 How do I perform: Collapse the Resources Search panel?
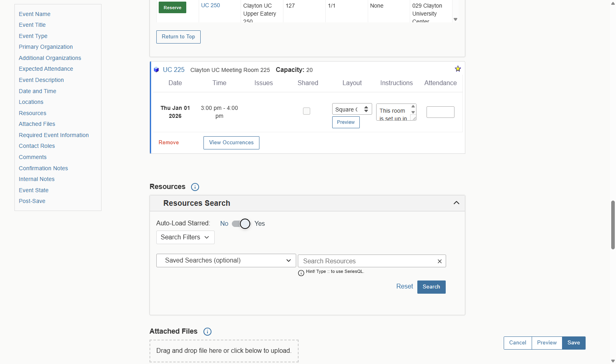[457, 203]
